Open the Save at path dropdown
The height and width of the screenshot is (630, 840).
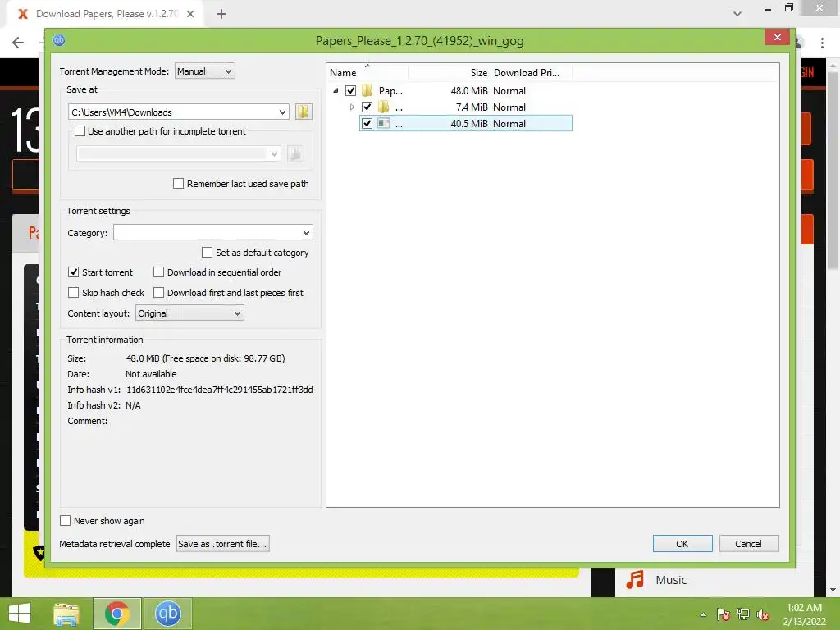point(282,112)
